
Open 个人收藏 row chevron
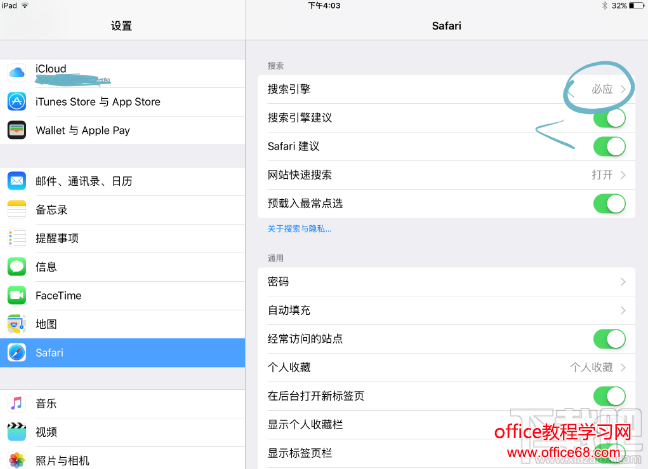(623, 367)
